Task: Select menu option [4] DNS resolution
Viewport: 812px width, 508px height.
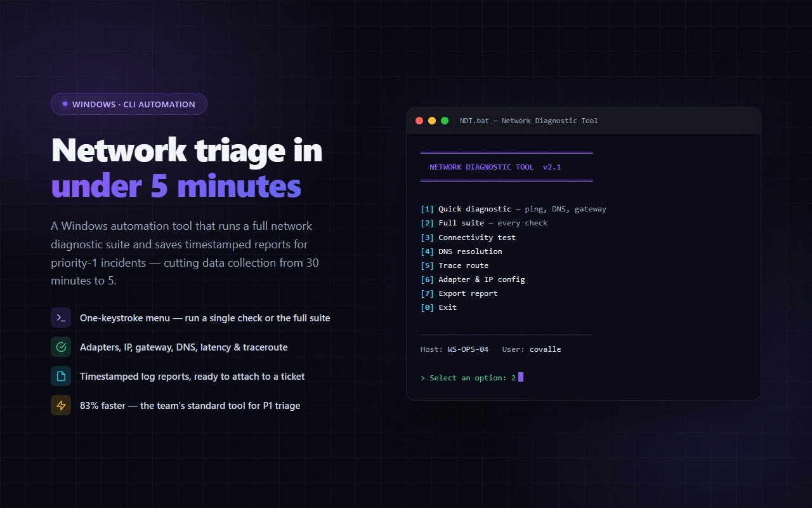Action: click(x=461, y=251)
